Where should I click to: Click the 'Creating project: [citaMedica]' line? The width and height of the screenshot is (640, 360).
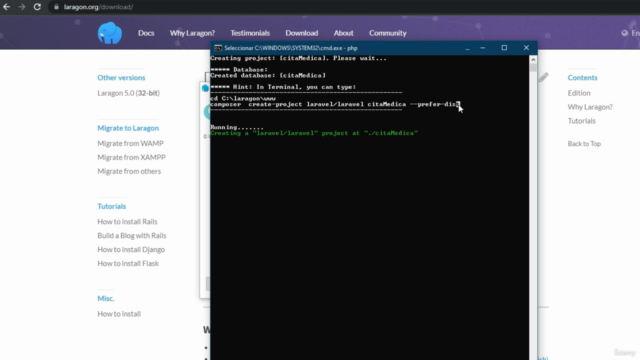pyautogui.click(x=298, y=58)
